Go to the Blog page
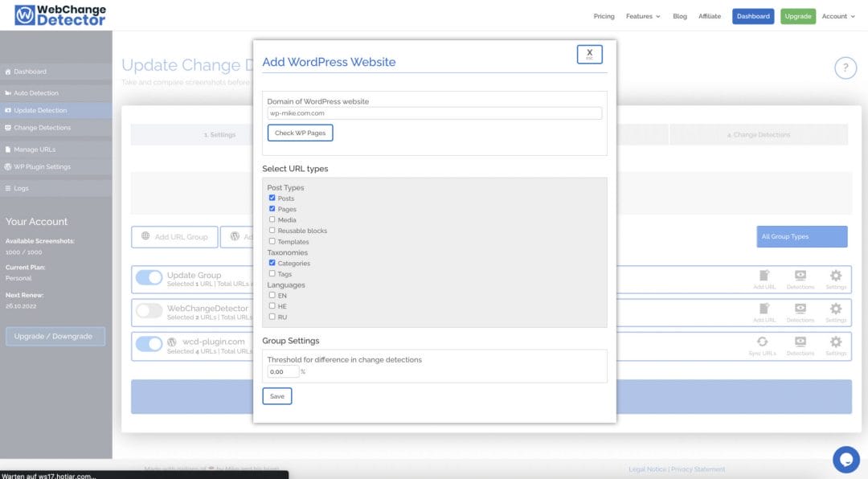This screenshot has width=868, height=479. (680, 16)
